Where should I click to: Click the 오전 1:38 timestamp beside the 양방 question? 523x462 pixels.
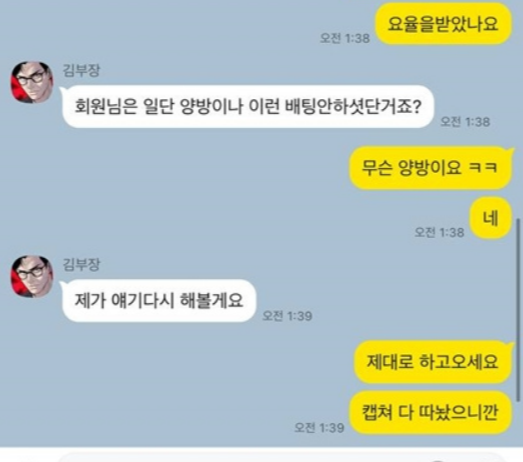465,122
